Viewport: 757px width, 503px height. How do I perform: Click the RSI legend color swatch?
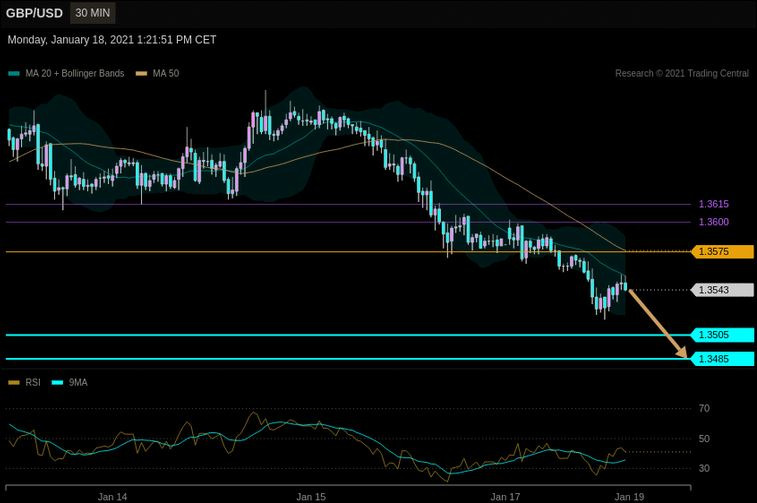[14, 383]
